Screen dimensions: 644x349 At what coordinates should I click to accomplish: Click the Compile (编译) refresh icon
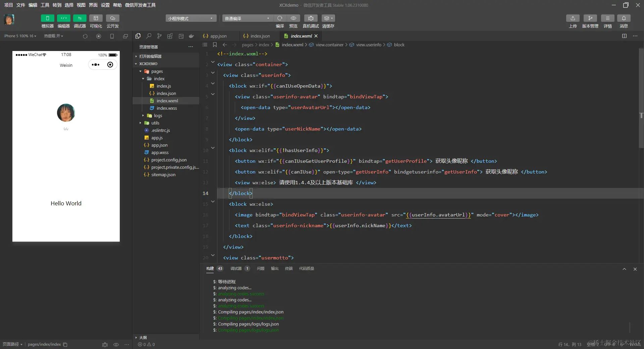(x=280, y=18)
